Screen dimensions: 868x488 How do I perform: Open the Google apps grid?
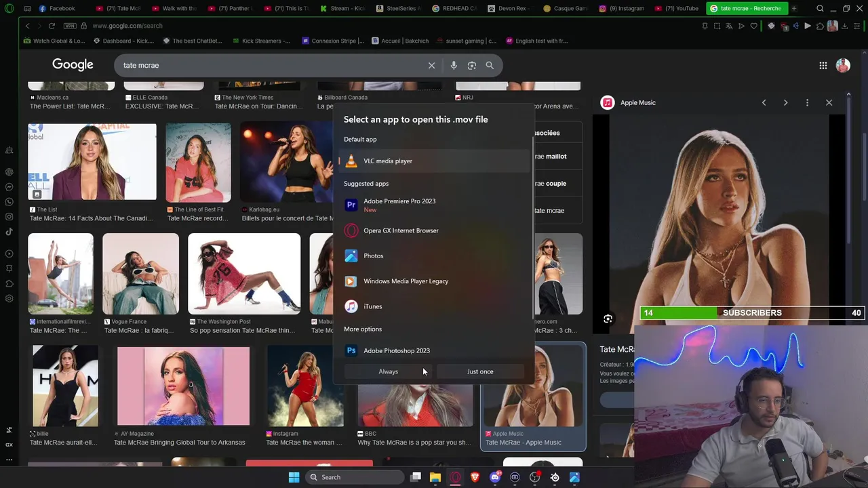(x=823, y=65)
